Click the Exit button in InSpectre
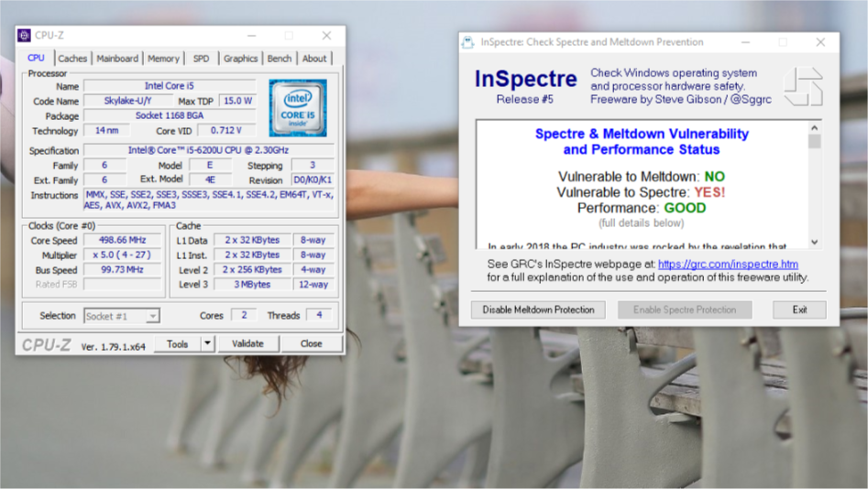The height and width of the screenshot is (489, 868). (x=799, y=310)
